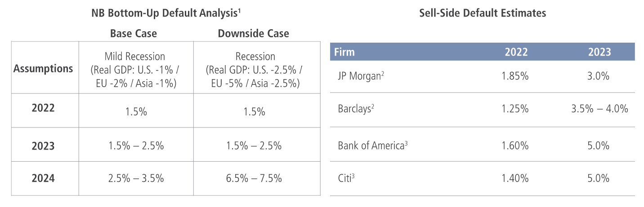Click the Citi firm name
Screen dimensions: 644x207
[x=346, y=178]
